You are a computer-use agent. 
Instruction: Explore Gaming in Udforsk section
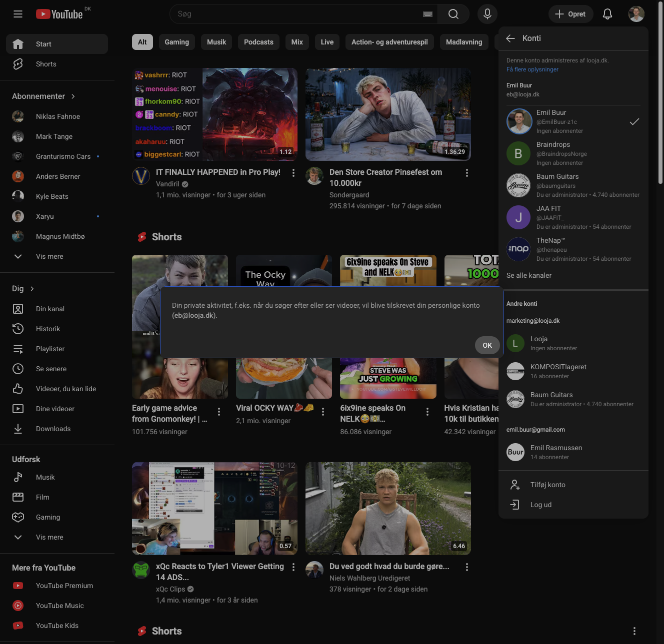pos(57,517)
